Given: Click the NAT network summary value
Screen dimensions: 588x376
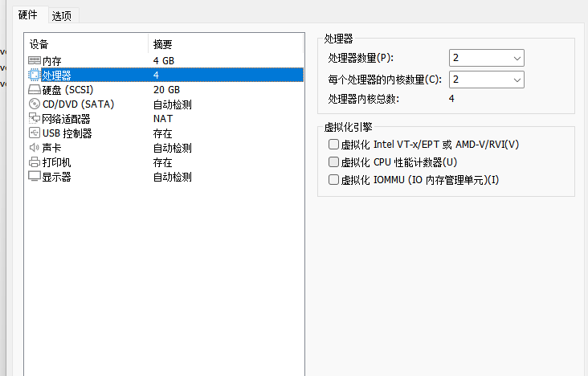Looking at the screenshot, I should tap(163, 119).
